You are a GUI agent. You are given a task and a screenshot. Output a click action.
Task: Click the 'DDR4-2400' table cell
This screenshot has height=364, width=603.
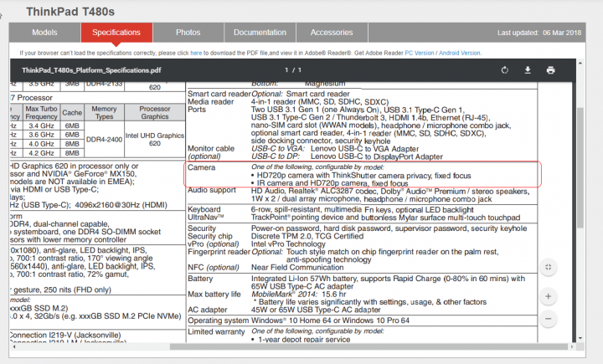pos(104,140)
